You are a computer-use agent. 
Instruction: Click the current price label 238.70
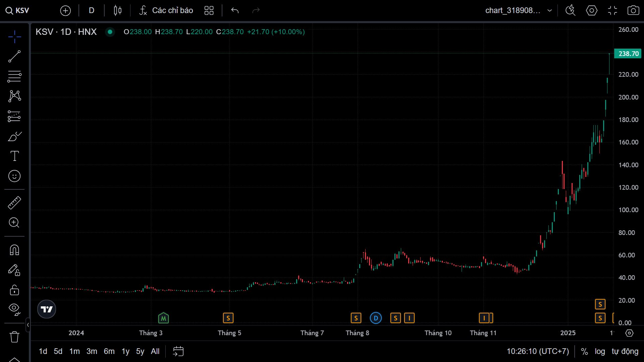point(628,54)
